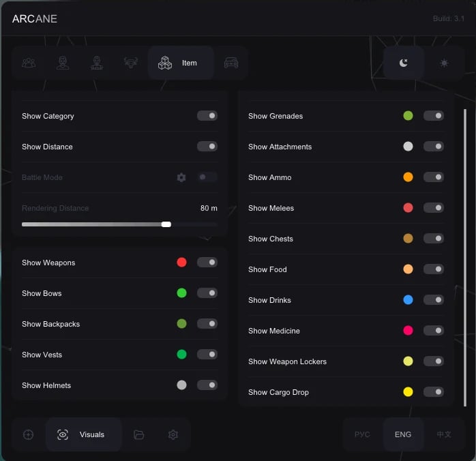Change the Show Backpacks color swatch

click(x=181, y=323)
